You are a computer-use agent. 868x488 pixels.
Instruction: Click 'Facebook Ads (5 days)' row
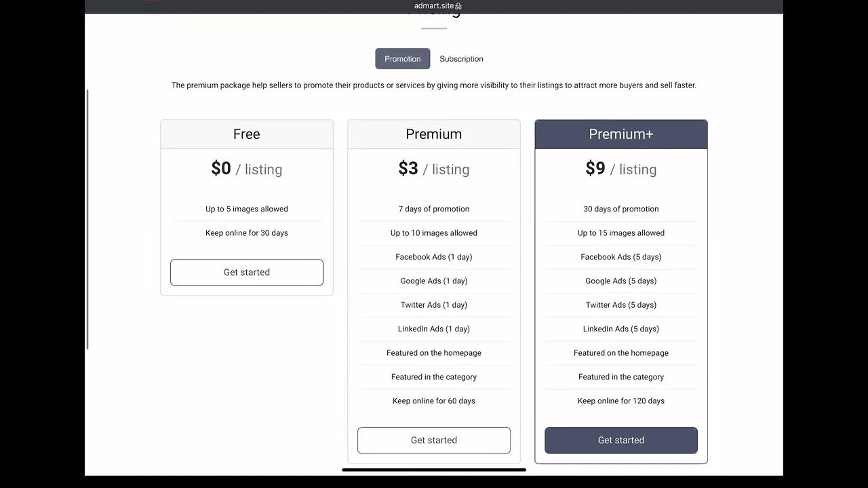pos(621,257)
